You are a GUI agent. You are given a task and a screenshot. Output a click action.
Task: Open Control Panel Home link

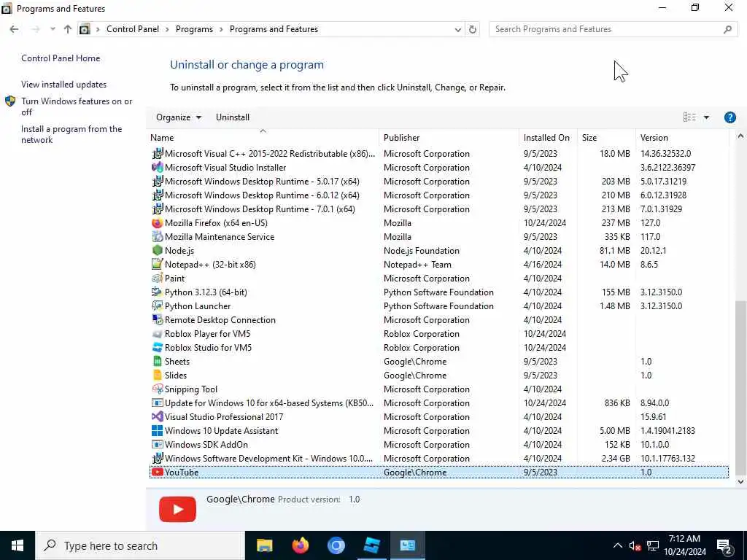tap(61, 58)
